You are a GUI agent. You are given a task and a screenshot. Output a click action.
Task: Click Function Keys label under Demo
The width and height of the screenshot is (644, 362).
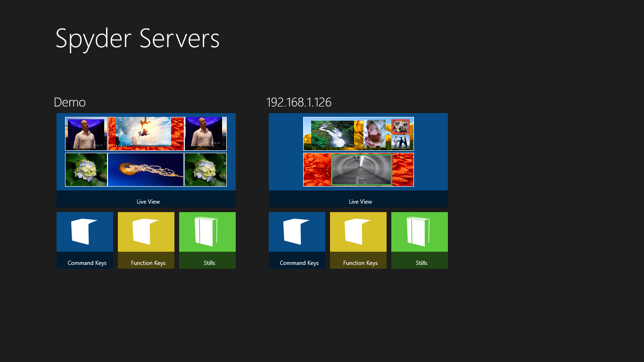tap(148, 263)
